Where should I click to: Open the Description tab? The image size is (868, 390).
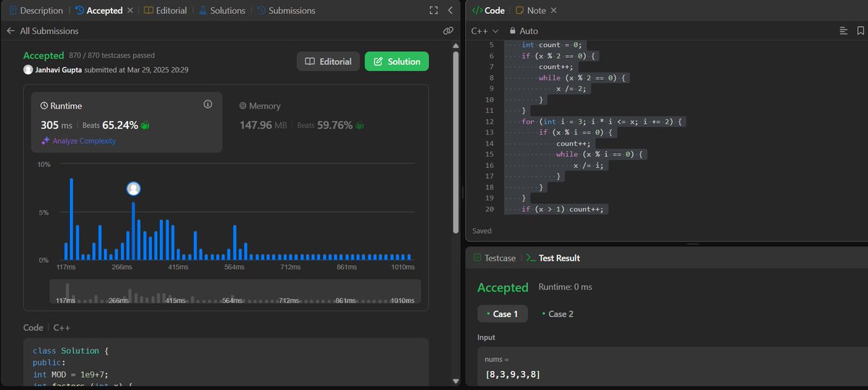coord(35,11)
